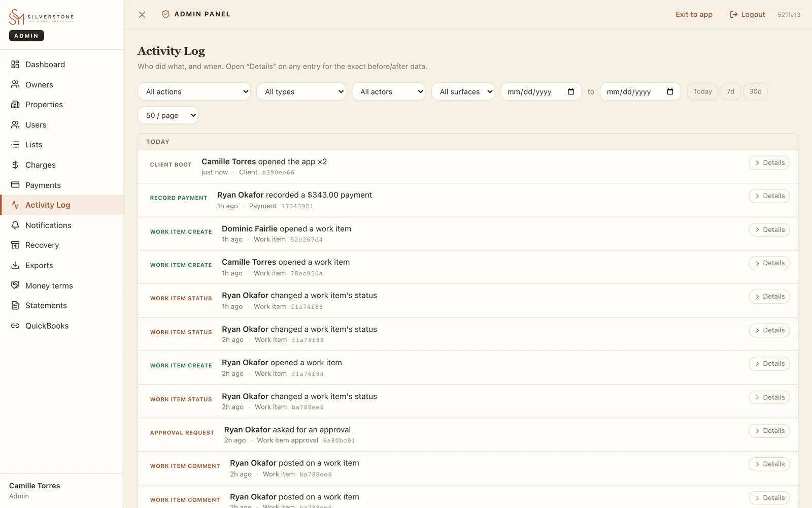Image resolution: width=812 pixels, height=508 pixels.
Task: Click the Charges dollar sign icon
Action: (x=15, y=165)
